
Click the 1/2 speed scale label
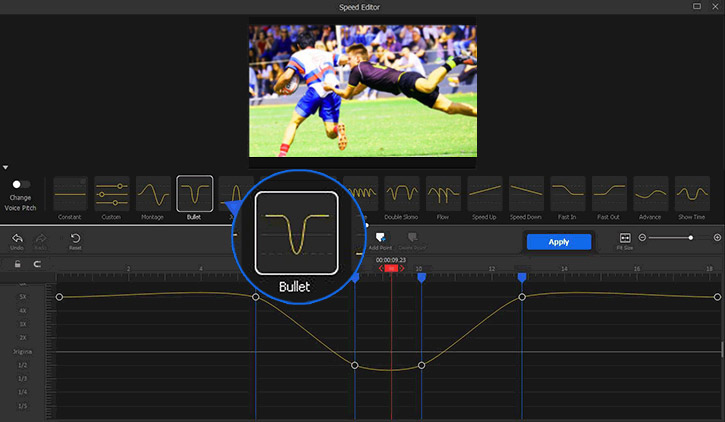pos(23,365)
